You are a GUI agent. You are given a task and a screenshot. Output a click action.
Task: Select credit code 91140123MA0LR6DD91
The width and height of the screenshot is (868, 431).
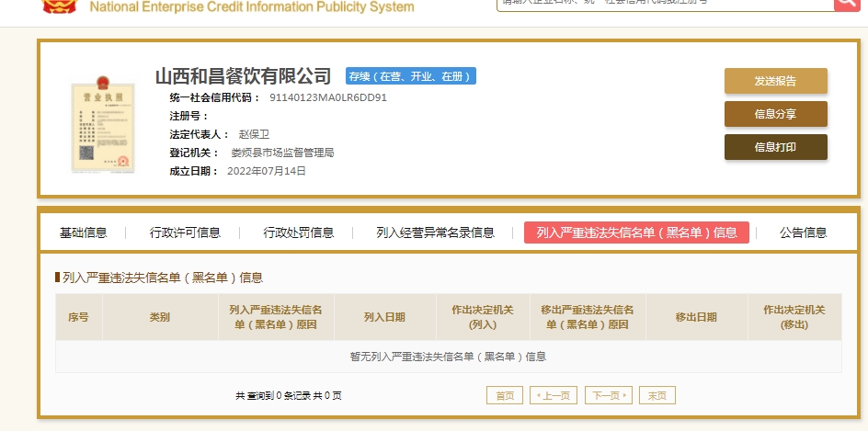pyautogui.click(x=328, y=98)
